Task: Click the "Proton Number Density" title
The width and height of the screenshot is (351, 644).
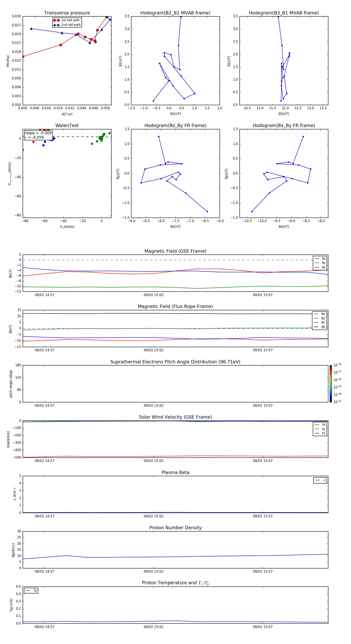Action: coord(175,528)
